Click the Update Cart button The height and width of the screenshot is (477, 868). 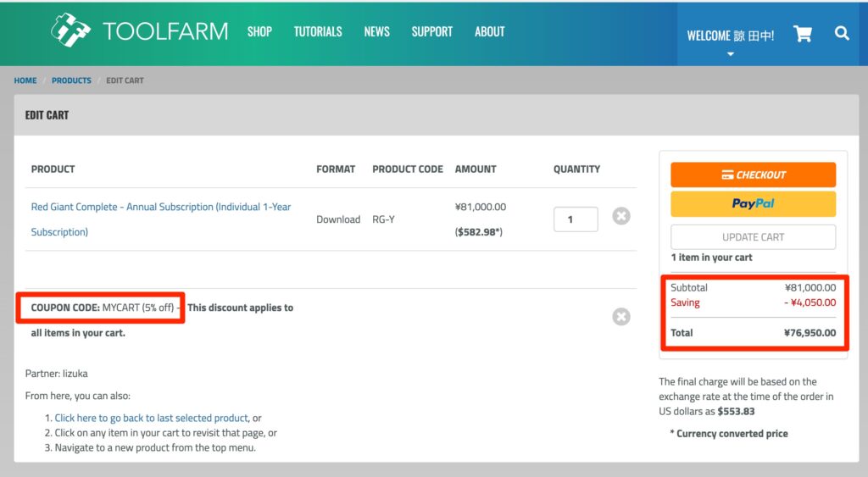(x=754, y=237)
